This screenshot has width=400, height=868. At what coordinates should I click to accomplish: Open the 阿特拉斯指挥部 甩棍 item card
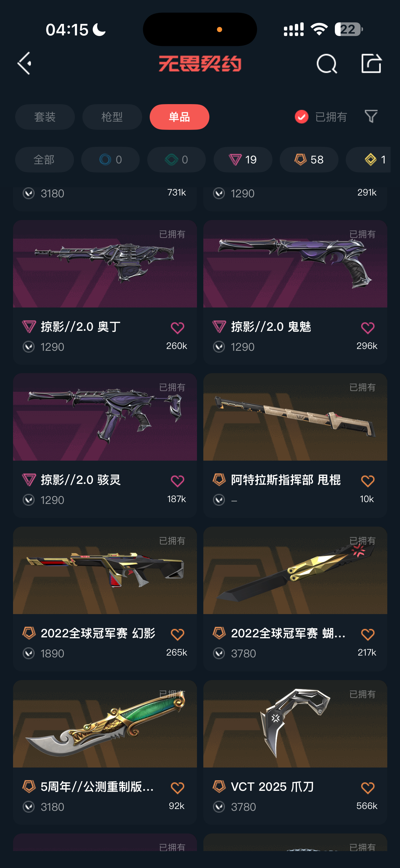click(295, 445)
